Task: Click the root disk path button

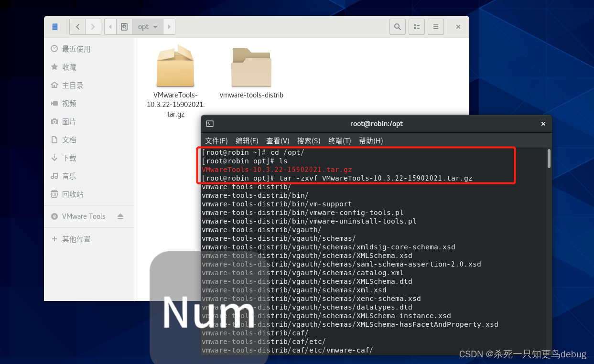Action: [124, 27]
